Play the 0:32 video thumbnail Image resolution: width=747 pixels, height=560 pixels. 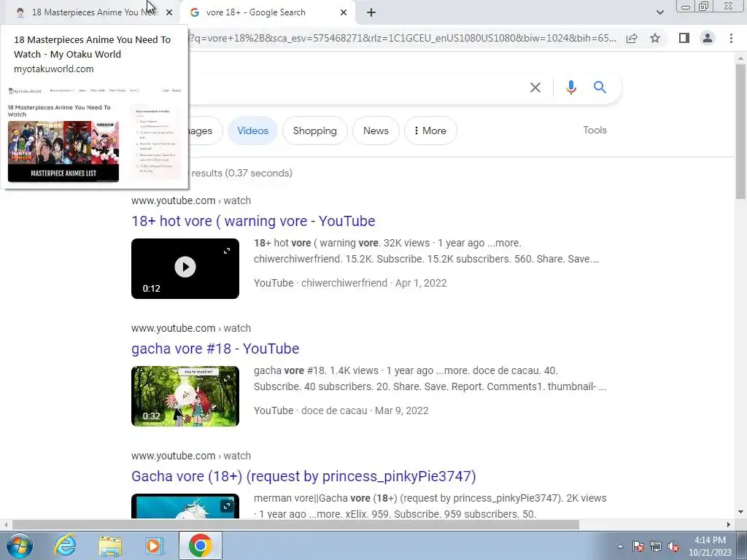pyautogui.click(x=185, y=396)
